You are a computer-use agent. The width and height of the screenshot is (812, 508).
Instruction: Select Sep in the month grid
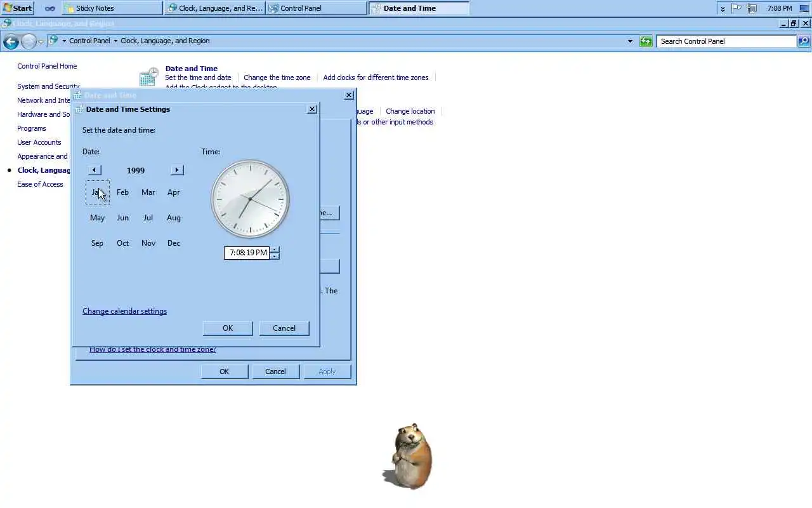(97, 243)
